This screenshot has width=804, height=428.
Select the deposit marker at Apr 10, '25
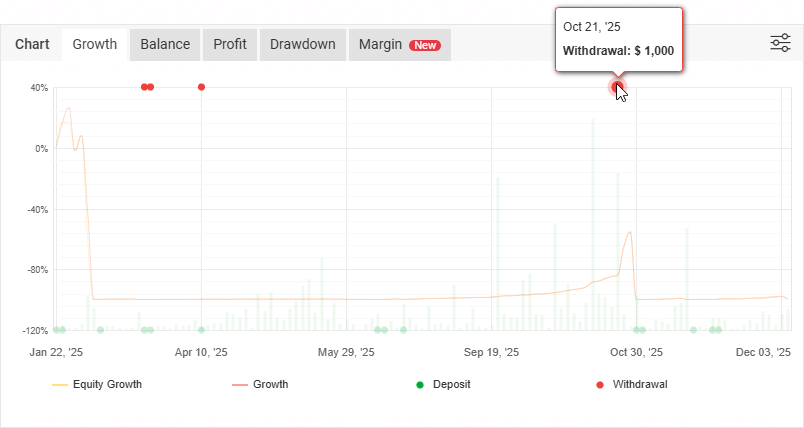tap(201, 329)
